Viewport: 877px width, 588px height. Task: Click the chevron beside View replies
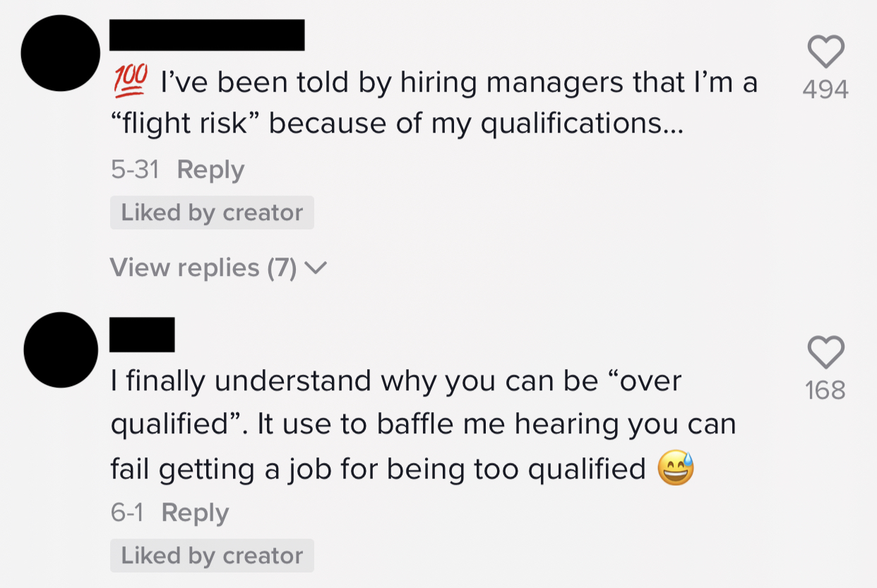318,268
